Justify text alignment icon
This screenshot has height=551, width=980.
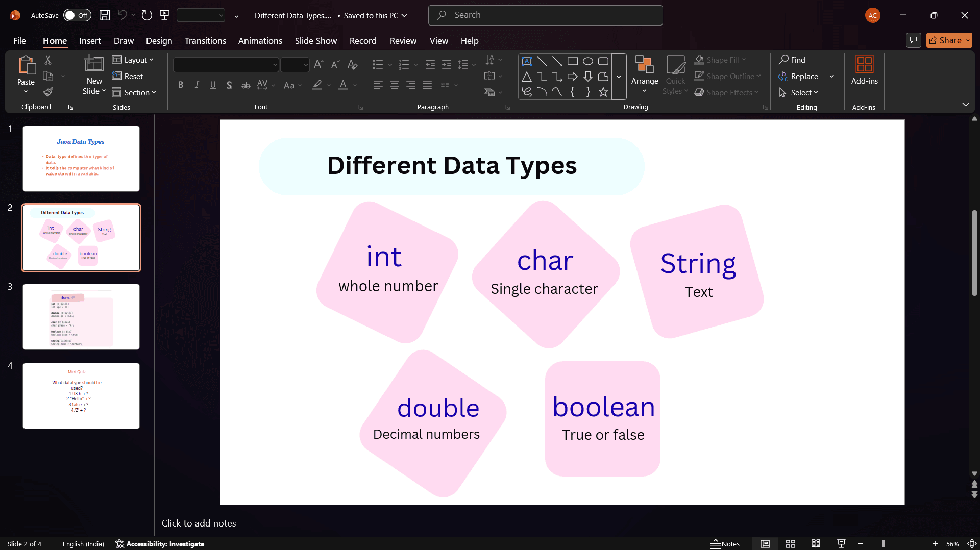[x=427, y=85]
